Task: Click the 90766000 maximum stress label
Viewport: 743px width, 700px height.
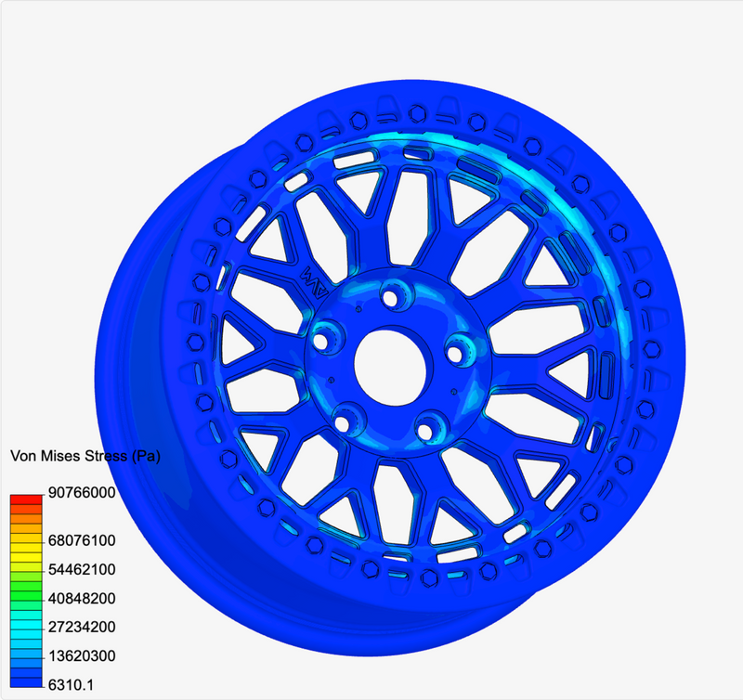Action: coord(84,493)
